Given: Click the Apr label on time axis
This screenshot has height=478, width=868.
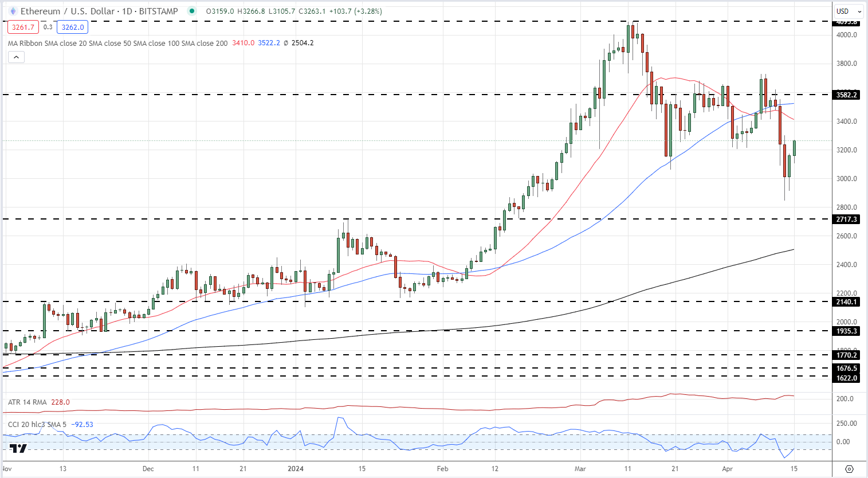Looking at the screenshot, I should tap(728, 468).
